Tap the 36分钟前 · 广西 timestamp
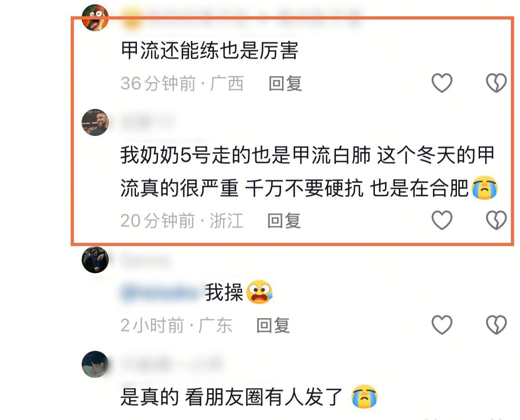The image size is (520, 420). click(182, 83)
